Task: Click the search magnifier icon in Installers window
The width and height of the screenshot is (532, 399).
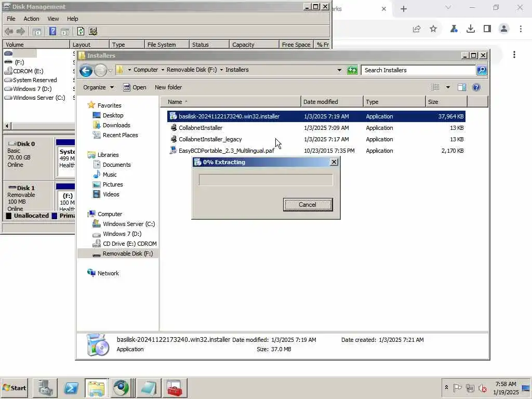Action: [x=482, y=70]
